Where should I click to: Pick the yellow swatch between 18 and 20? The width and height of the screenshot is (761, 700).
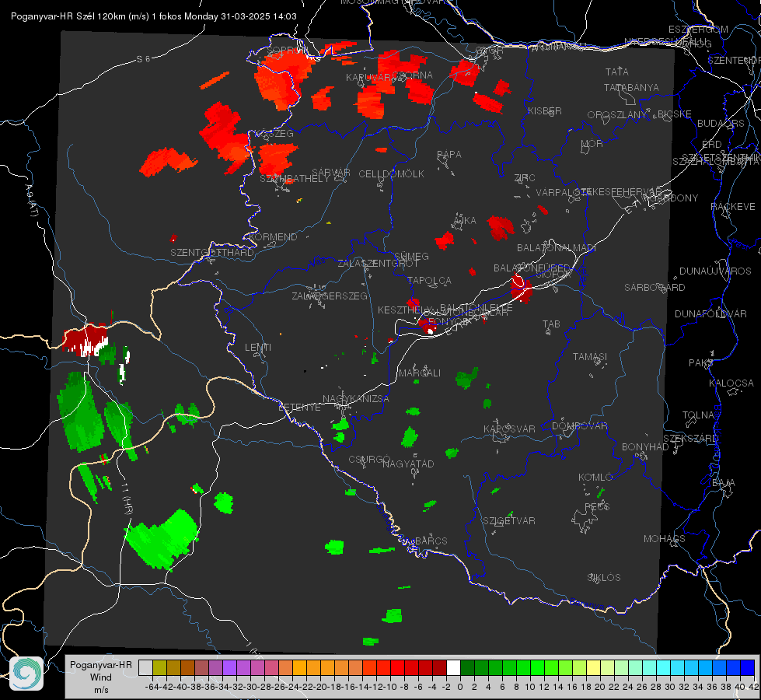[594, 667]
